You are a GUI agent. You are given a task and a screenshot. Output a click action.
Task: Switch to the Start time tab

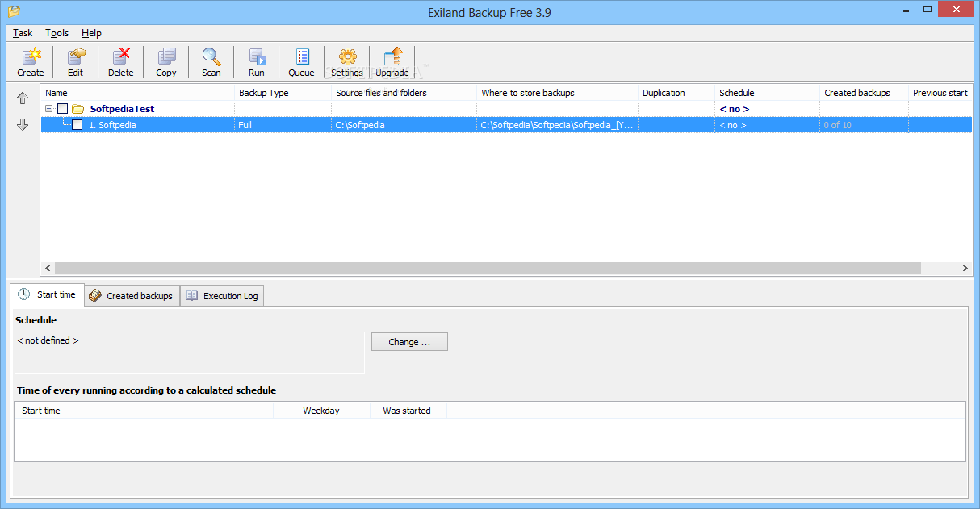pyautogui.click(x=47, y=295)
